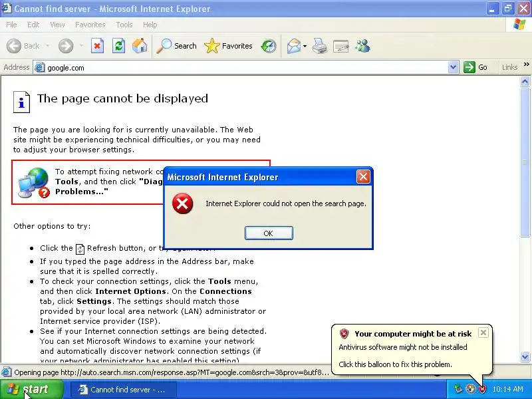Click the inline Refresh icon in options list

80,249
